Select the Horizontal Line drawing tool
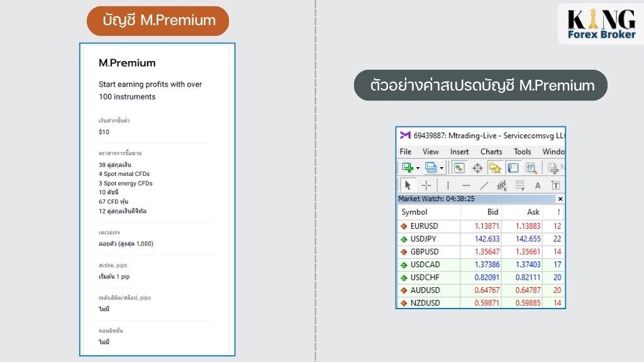The image size is (644, 362). 466,185
